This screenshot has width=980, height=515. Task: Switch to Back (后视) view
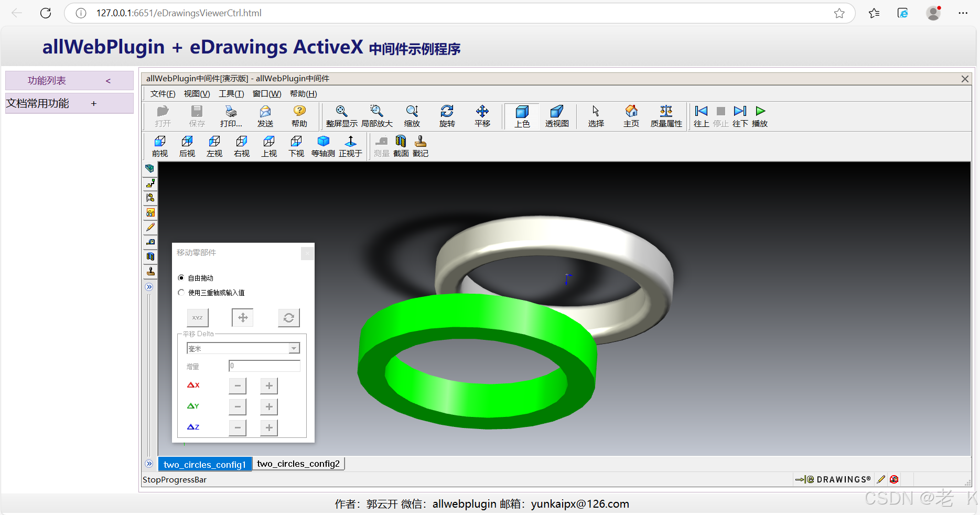(187, 146)
